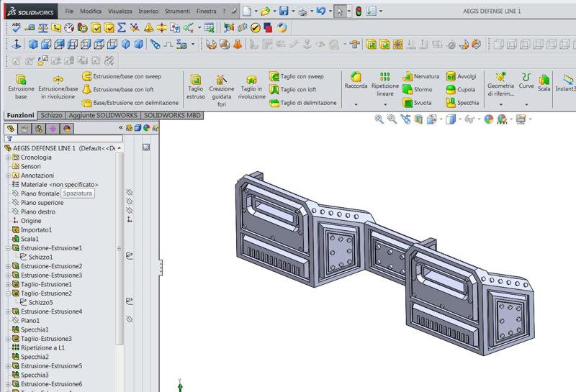Open the Inserisci menu
This screenshot has width=576, height=392.
(x=148, y=12)
